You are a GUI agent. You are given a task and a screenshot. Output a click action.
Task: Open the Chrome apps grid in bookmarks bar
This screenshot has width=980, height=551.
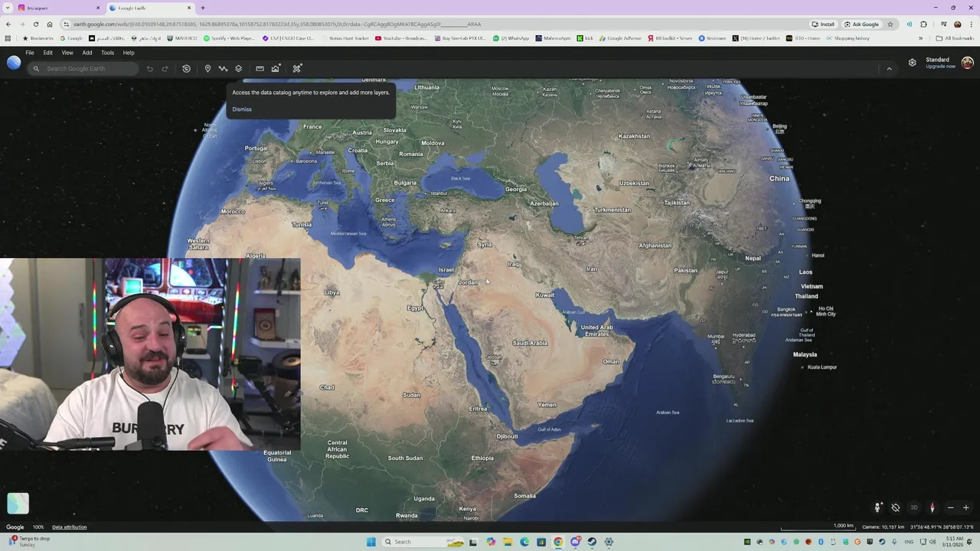8,38
